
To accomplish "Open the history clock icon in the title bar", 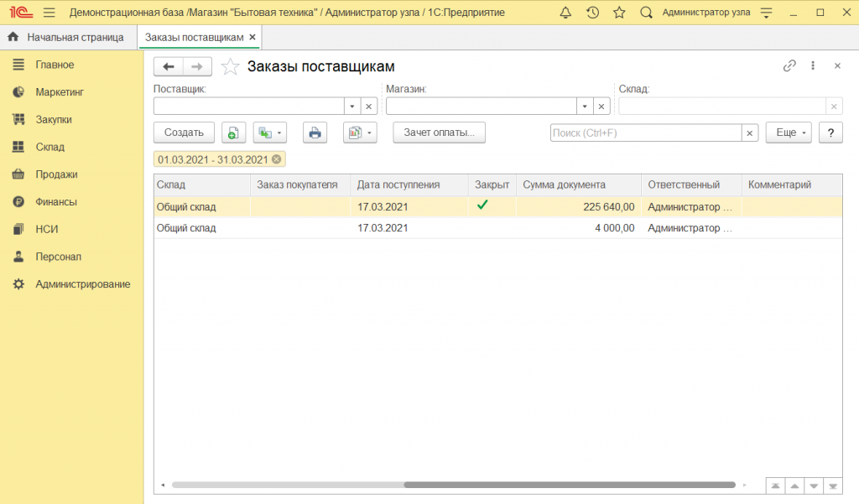I will pos(592,13).
